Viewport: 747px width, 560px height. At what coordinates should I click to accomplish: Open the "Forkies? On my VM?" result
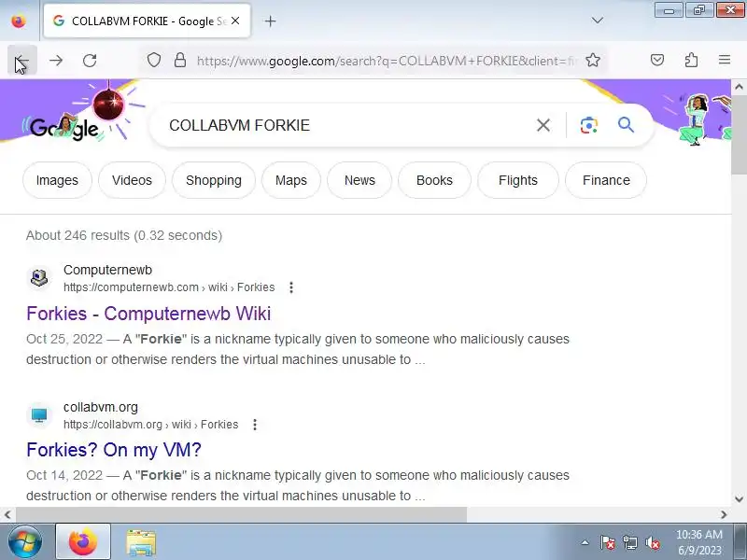coord(114,450)
